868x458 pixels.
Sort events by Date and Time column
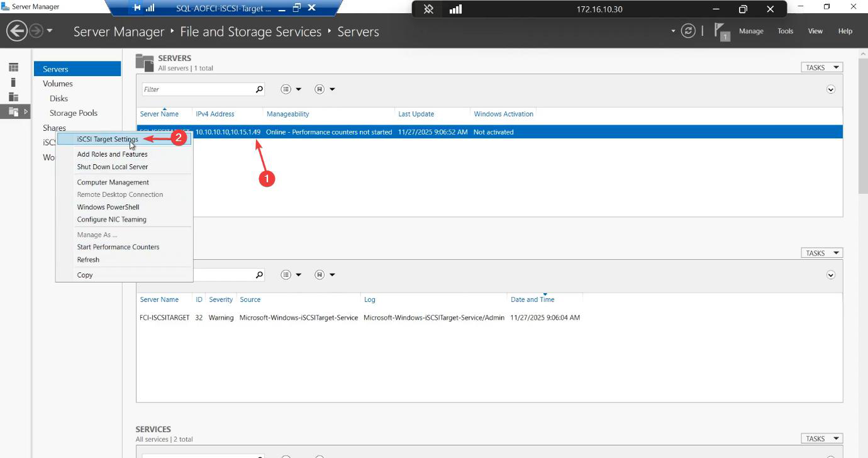pyautogui.click(x=533, y=299)
